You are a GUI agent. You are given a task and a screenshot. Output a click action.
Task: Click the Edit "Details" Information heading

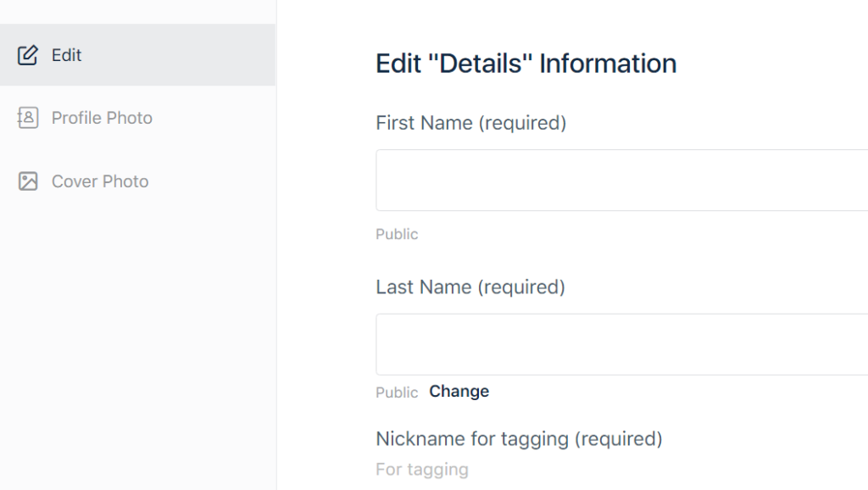(x=526, y=64)
